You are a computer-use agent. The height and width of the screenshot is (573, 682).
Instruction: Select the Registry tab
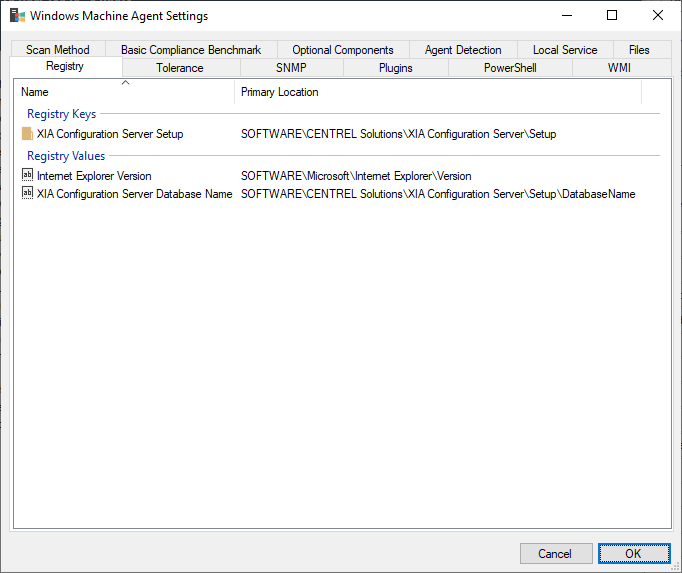pyautogui.click(x=65, y=67)
